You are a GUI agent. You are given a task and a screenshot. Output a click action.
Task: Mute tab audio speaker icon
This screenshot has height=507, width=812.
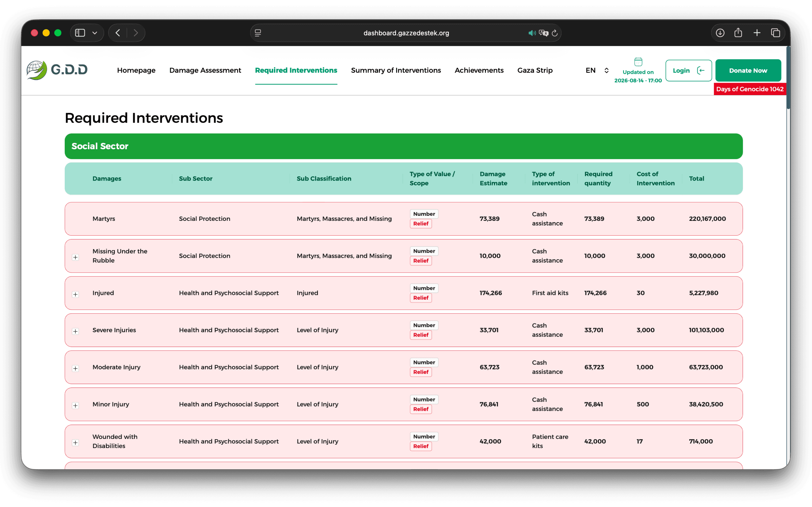pyautogui.click(x=532, y=33)
